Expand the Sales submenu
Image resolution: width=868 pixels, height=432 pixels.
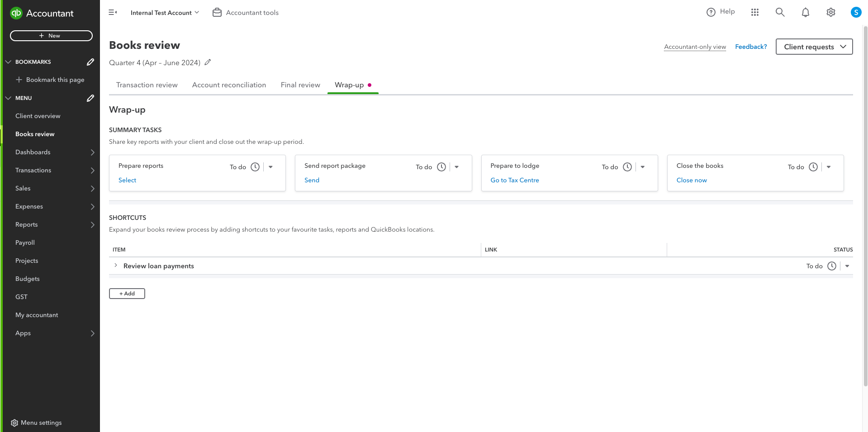click(x=92, y=189)
